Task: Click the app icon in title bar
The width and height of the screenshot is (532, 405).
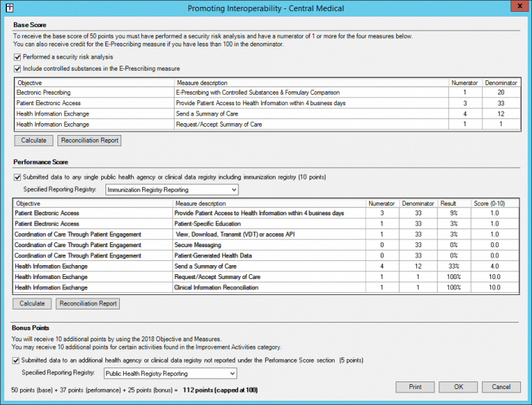Action: [x=7, y=8]
